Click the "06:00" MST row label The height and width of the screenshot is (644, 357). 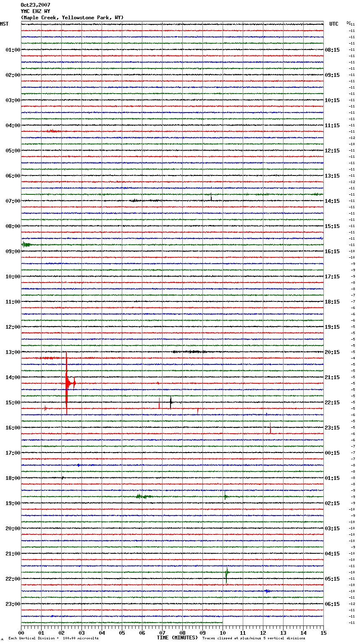tap(13, 176)
